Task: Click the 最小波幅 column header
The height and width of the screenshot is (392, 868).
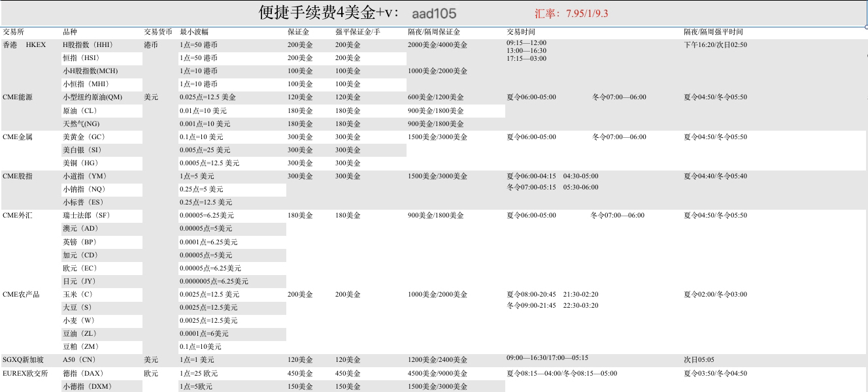Action: [194, 31]
